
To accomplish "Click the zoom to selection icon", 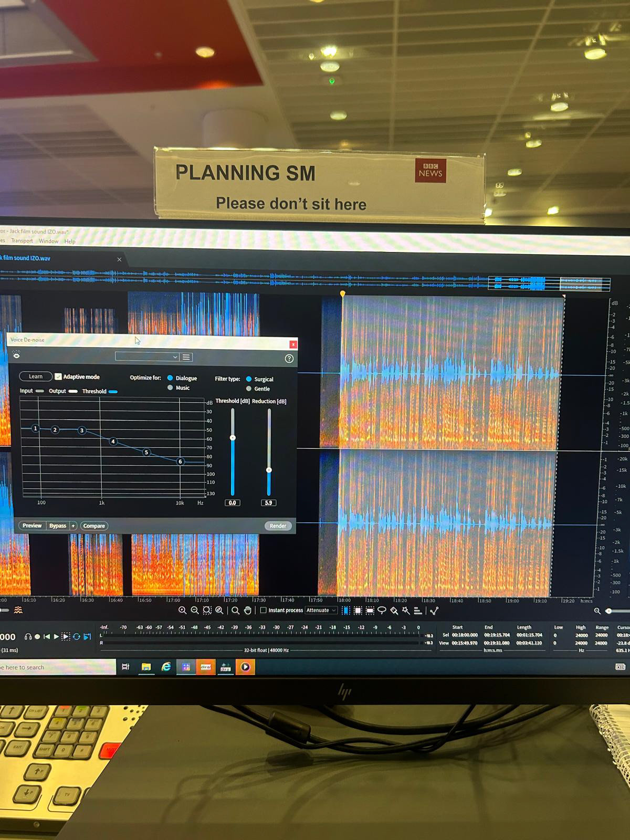I will (x=207, y=610).
